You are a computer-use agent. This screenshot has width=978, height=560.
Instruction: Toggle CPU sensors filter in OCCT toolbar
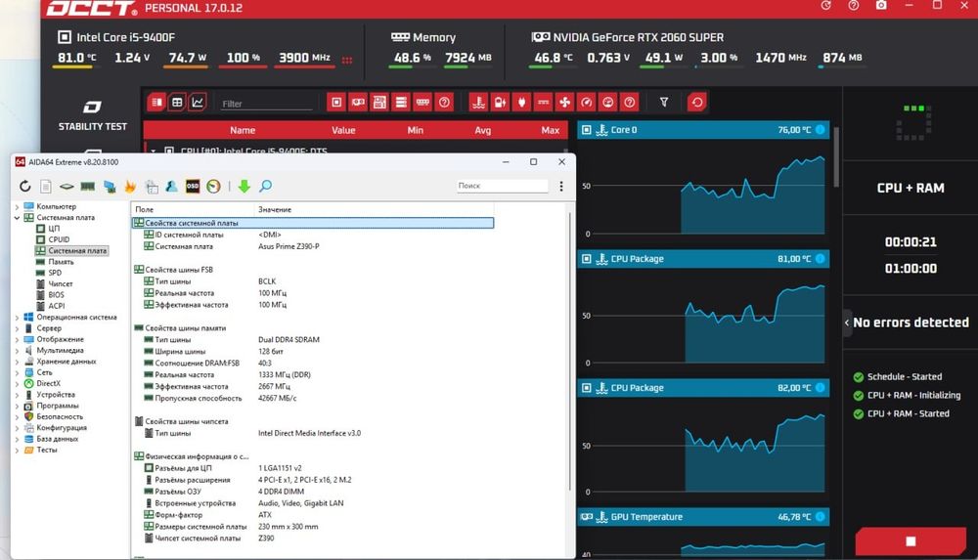tap(336, 103)
